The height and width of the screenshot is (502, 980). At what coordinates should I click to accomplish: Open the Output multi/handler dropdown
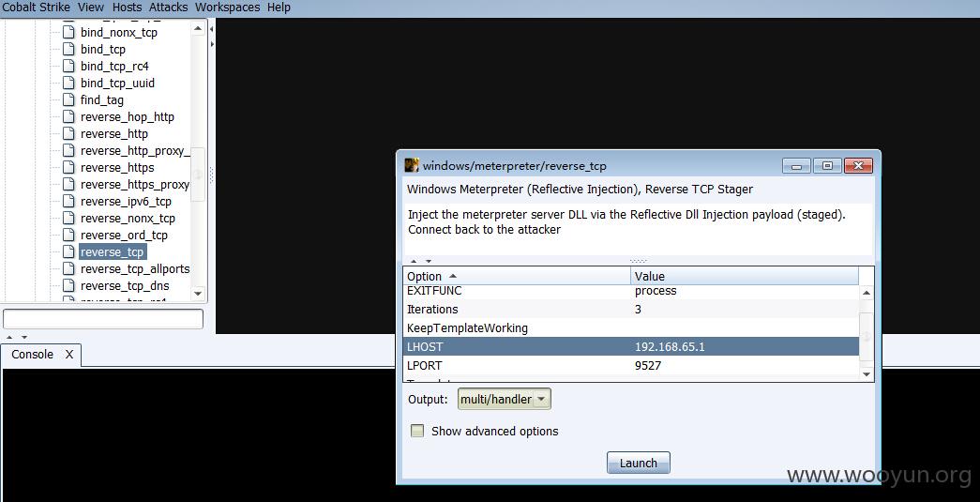point(504,399)
